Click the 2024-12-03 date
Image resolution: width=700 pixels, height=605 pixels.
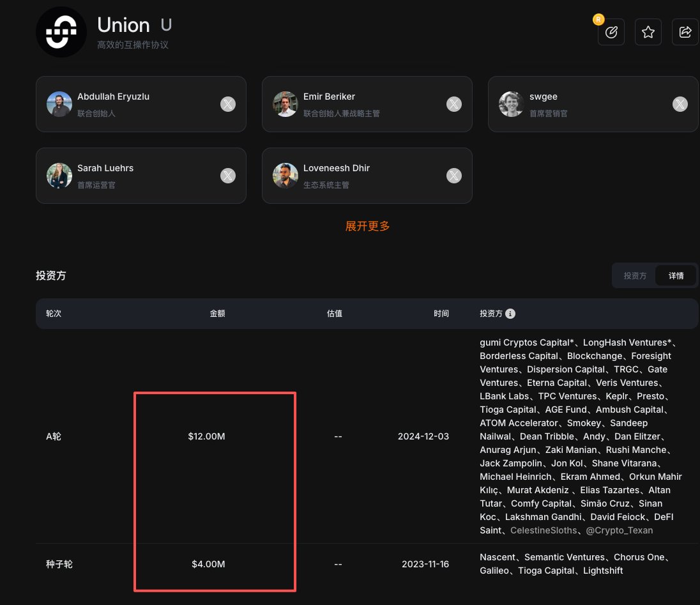423,436
